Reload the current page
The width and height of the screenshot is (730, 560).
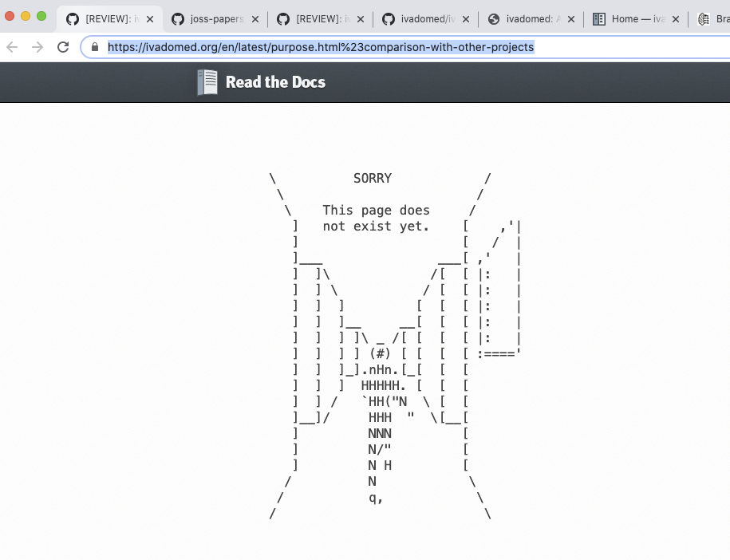click(63, 47)
